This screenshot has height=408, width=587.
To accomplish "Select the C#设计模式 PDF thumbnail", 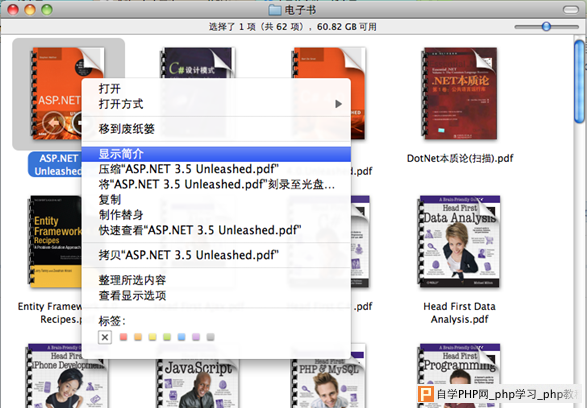I will pos(198,63).
